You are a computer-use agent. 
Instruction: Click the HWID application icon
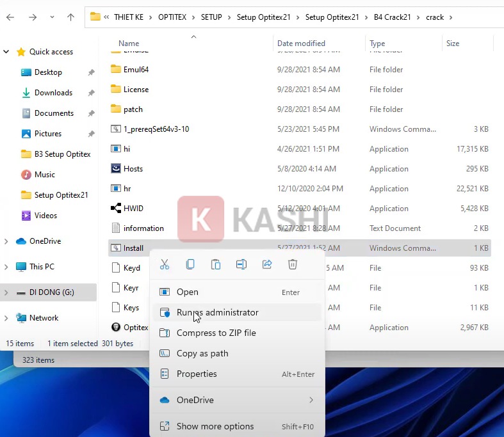116,208
